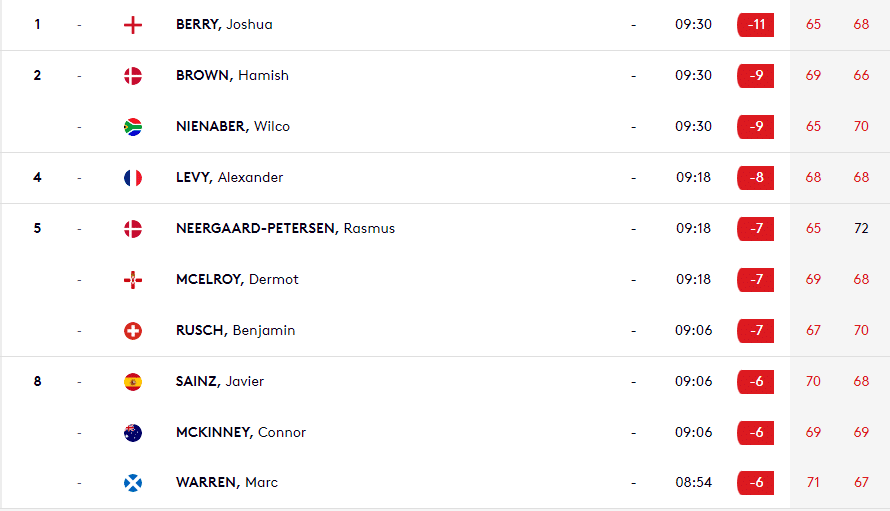Click the Denmark flag next to Neergaard-Petersen

133,229
